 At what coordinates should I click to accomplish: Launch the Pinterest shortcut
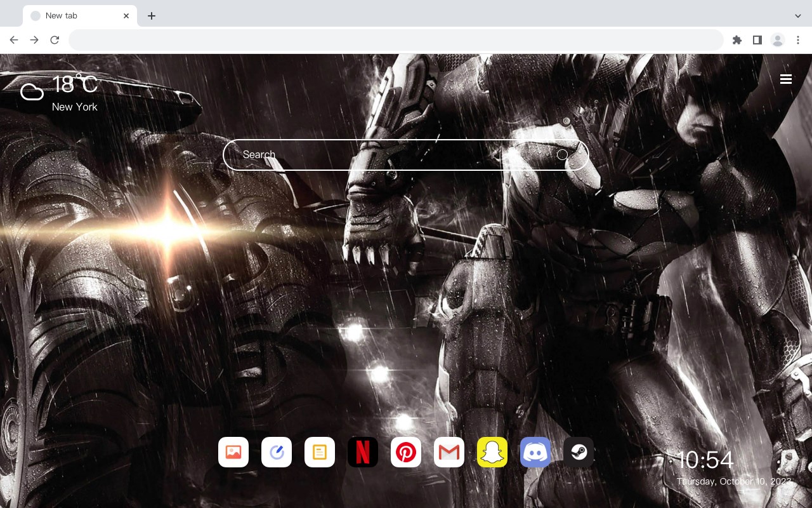[x=406, y=452]
